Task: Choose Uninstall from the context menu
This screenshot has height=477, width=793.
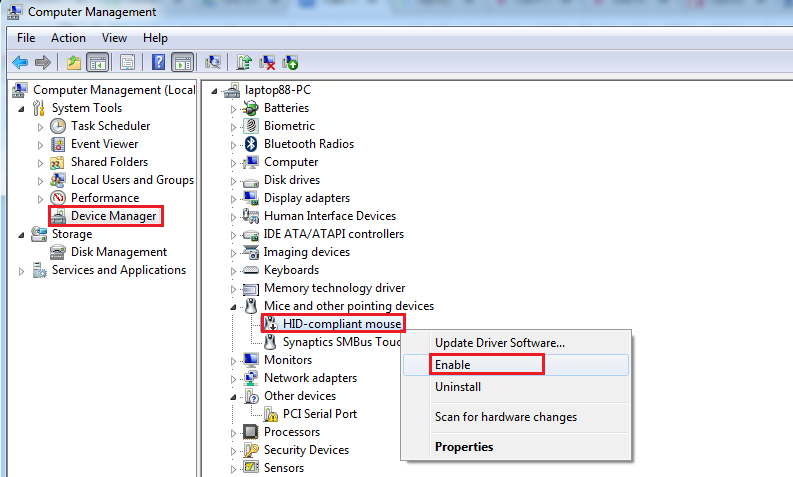Action: pos(516,387)
